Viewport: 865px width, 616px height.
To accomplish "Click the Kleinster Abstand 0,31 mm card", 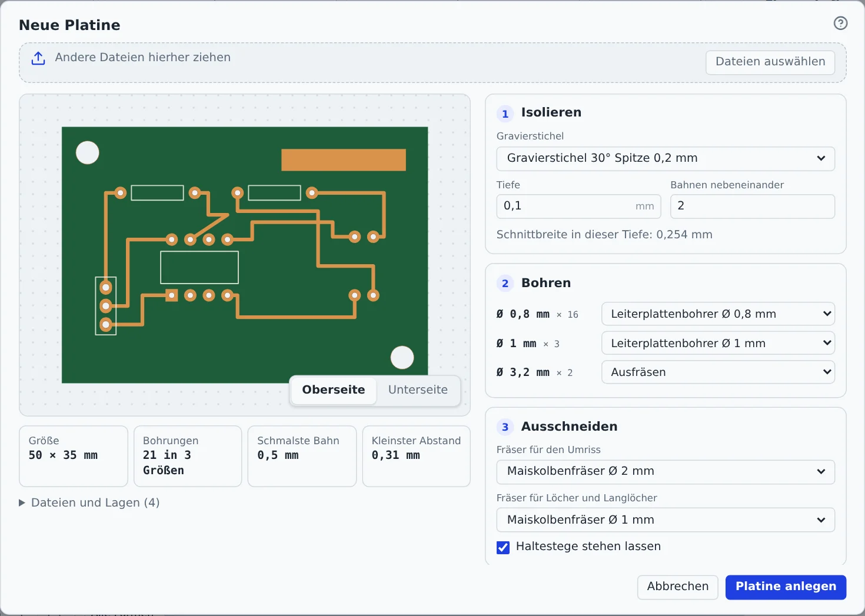I will click(417, 456).
